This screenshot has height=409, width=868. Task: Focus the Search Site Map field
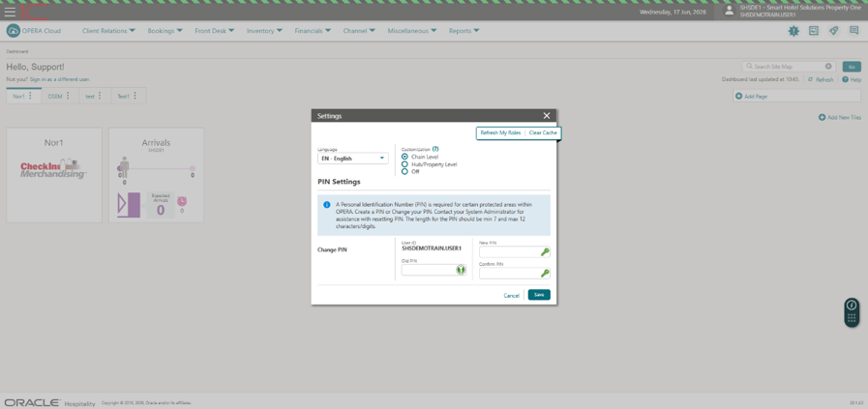coord(789,67)
